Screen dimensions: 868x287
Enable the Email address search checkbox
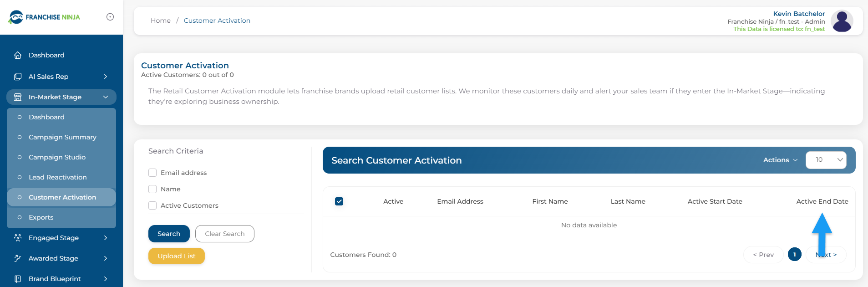click(x=152, y=173)
